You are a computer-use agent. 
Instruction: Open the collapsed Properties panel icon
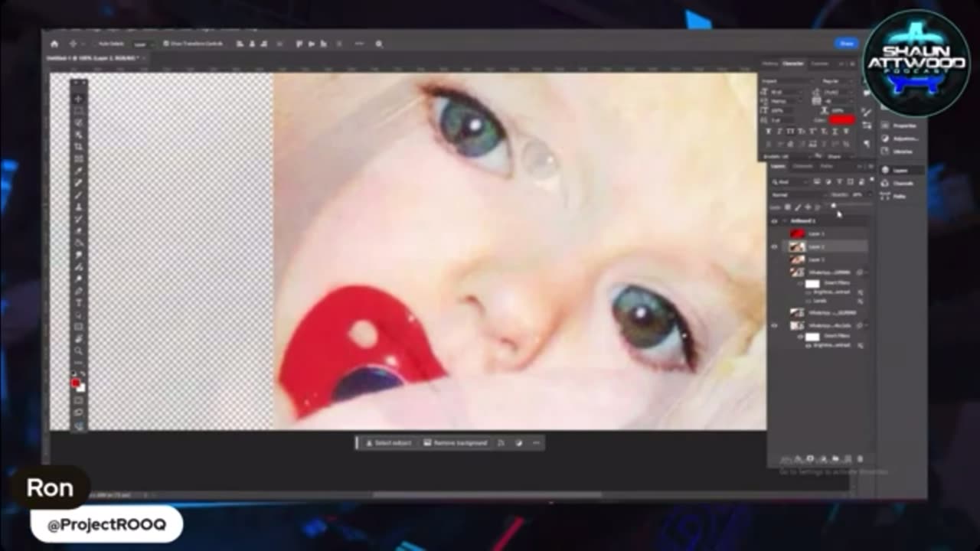[884, 126]
